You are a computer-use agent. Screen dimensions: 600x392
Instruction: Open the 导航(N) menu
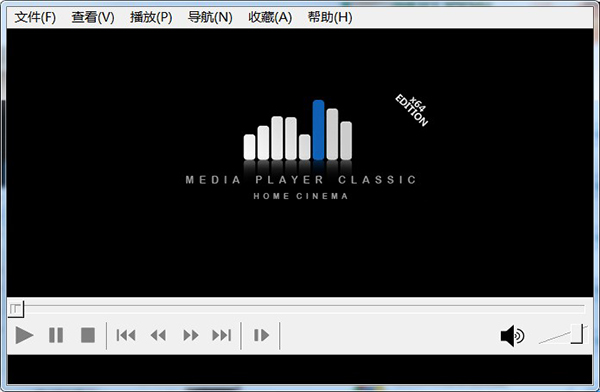click(210, 17)
